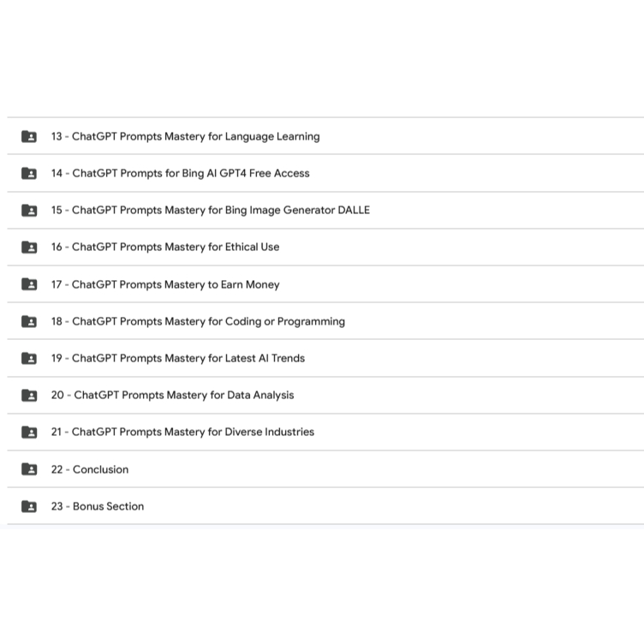Click shared folder icon beside Conclusion
This screenshot has height=644, width=644.
pyautogui.click(x=29, y=469)
